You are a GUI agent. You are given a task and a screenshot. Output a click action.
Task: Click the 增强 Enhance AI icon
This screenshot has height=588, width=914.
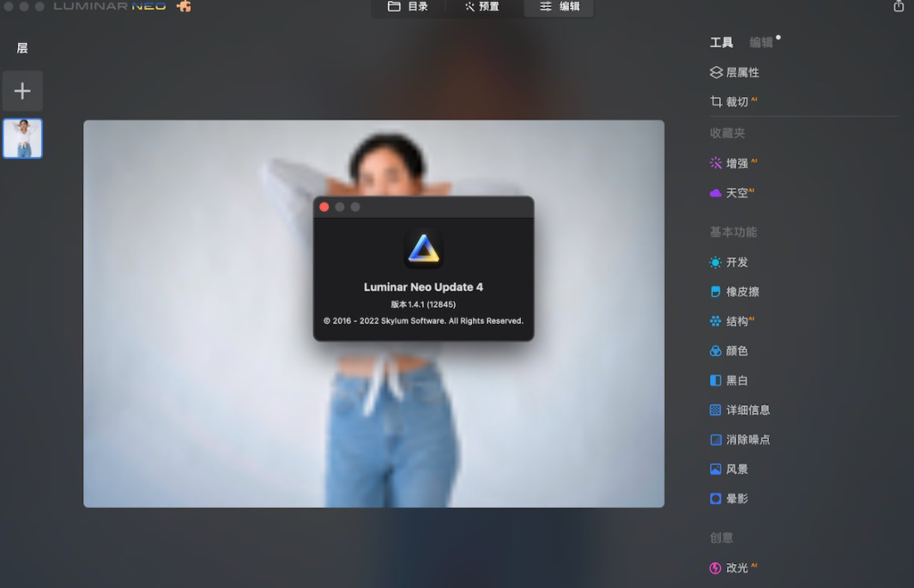pyautogui.click(x=715, y=163)
